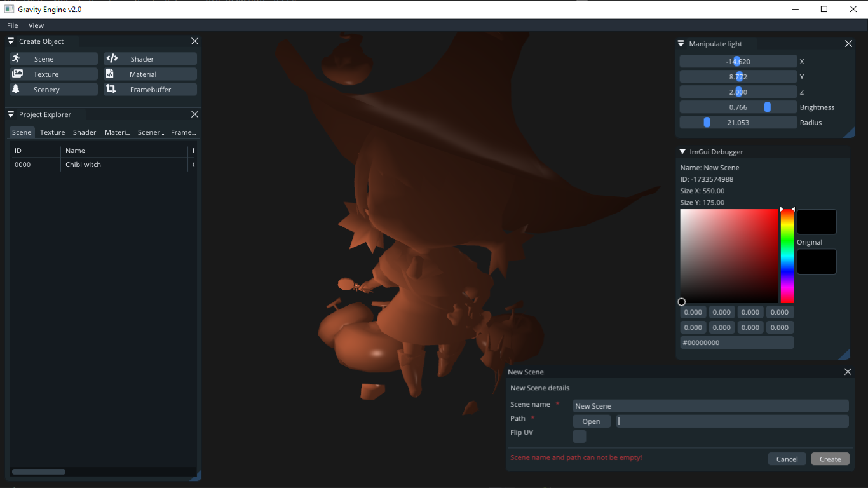Click the Texture image icon
The width and height of the screenshot is (868, 488).
pos(17,74)
